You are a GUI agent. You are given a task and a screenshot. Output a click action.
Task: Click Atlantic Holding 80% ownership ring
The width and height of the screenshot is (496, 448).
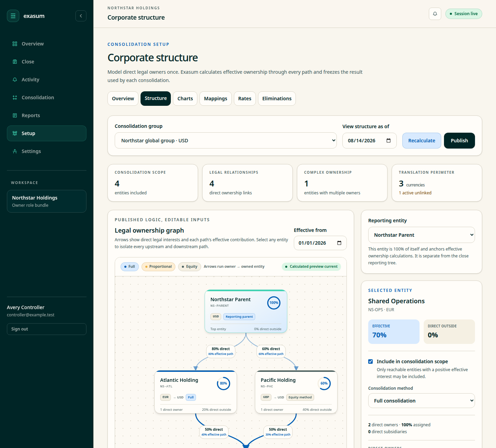pyautogui.click(x=224, y=384)
